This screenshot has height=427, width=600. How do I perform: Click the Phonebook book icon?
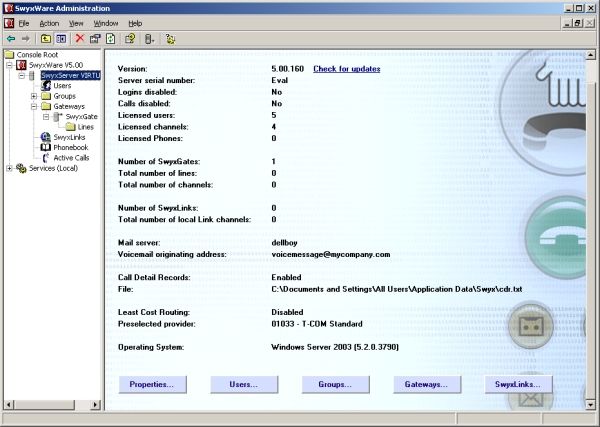[x=46, y=147]
